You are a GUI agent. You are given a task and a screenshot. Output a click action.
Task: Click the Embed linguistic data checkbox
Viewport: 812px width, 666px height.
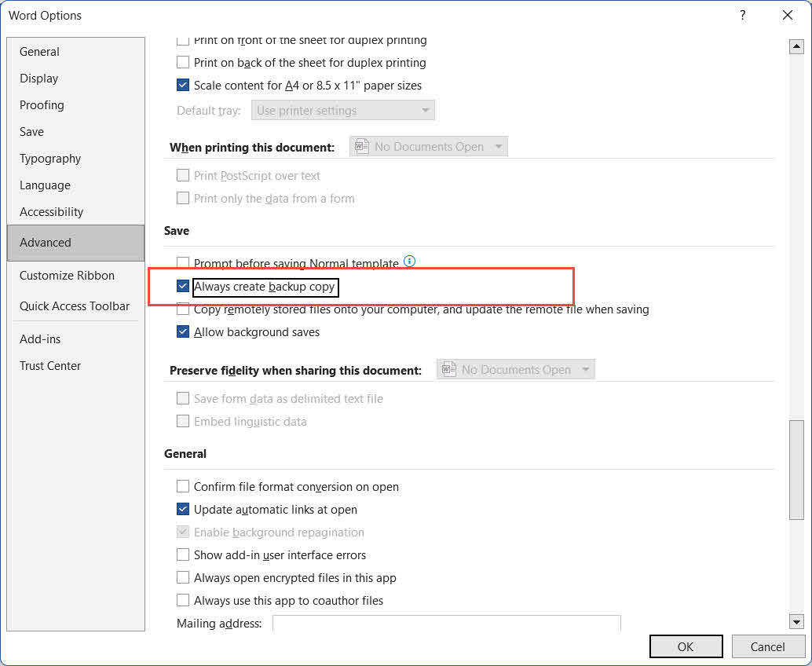pyautogui.click(x=183, y=422)
